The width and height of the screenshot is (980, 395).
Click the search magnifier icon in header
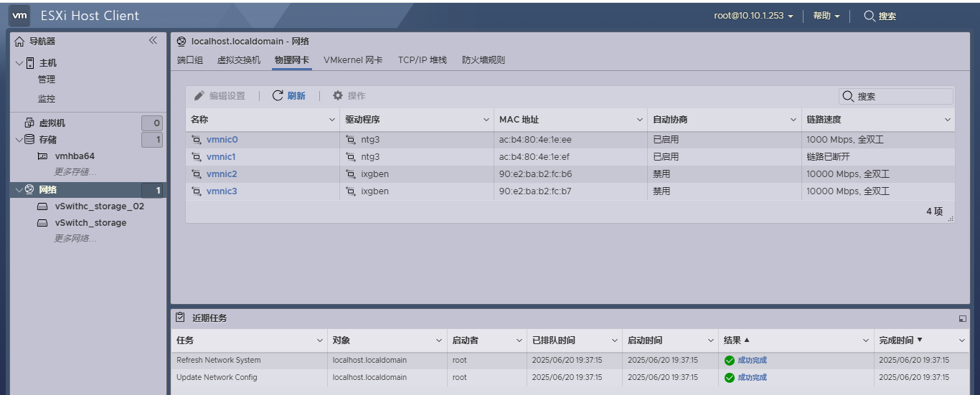click(x=869, y=16)
